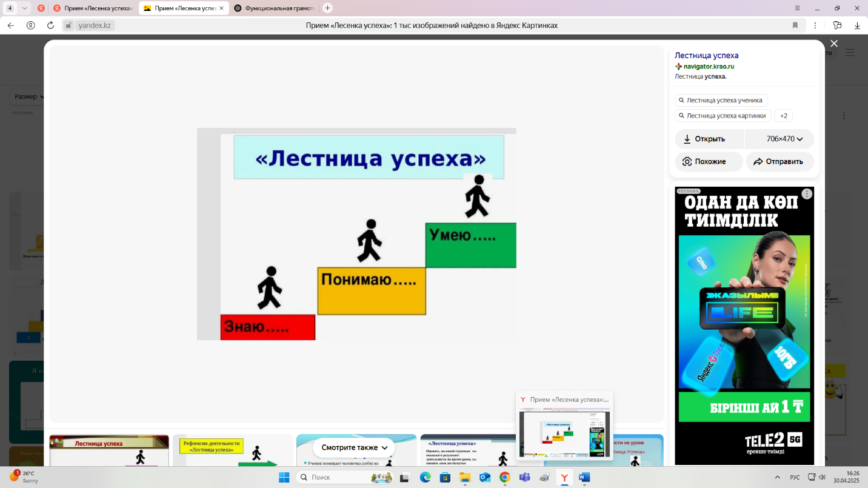Open the first related thumbnail 'Лестница успеха'

point(109,450)
